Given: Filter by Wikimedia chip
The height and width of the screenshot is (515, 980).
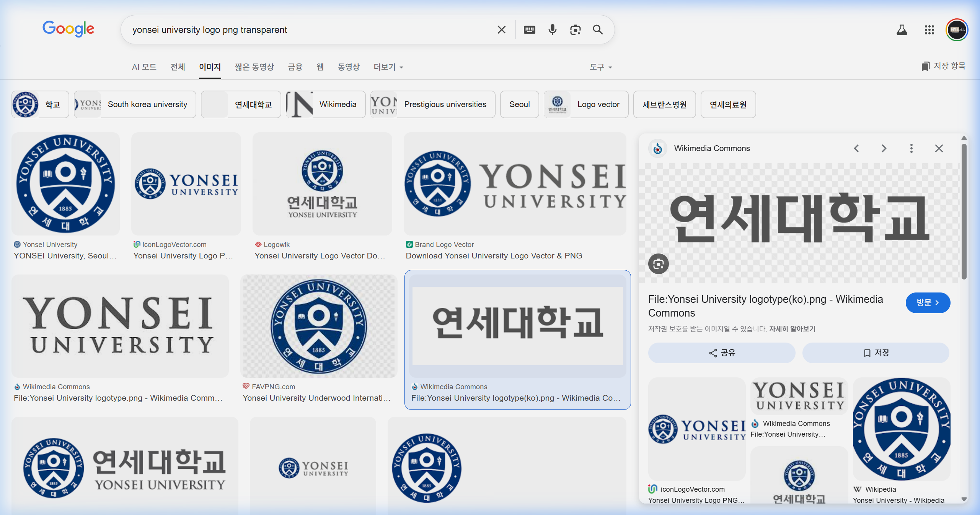Looking at the screenshot, I should (x=326, y=104).
